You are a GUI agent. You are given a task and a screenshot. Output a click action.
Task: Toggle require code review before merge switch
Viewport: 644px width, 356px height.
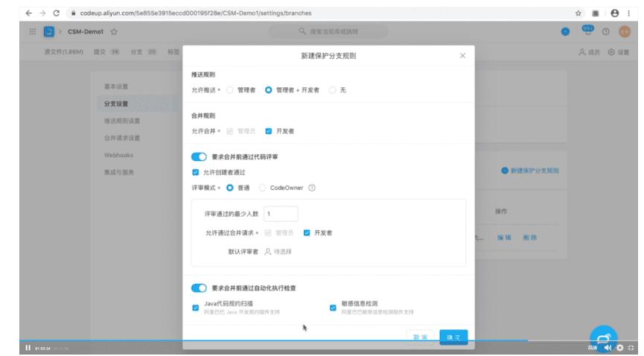[199, 157]
